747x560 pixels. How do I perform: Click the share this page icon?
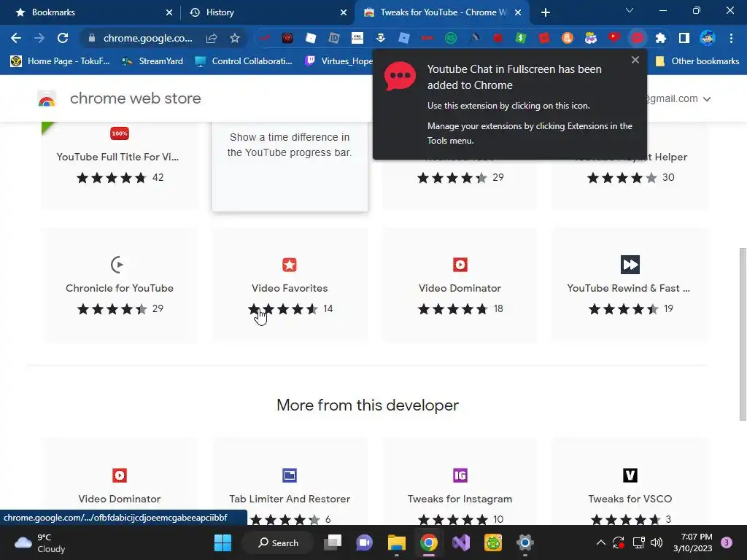point(212,38)
